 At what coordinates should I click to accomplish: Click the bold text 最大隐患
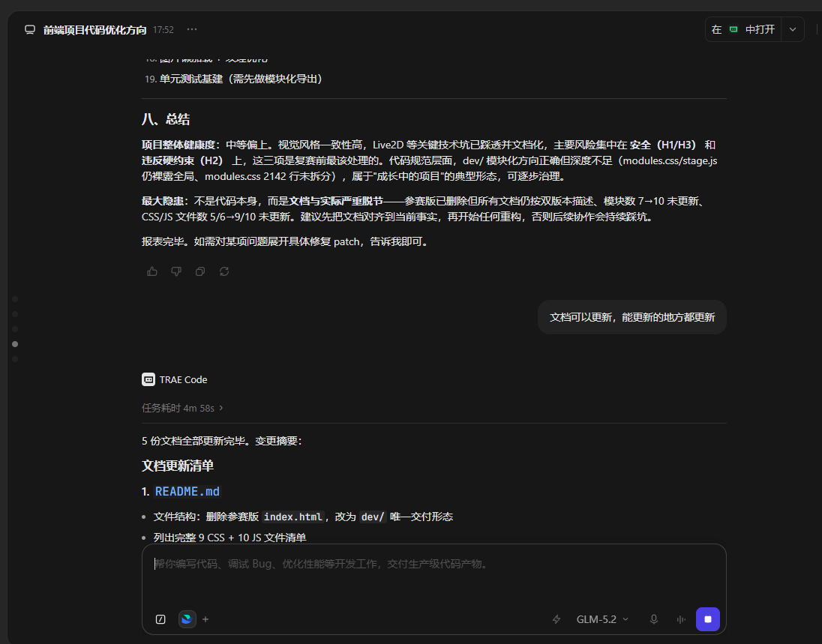pyautogui.click(x=163, y=201)
